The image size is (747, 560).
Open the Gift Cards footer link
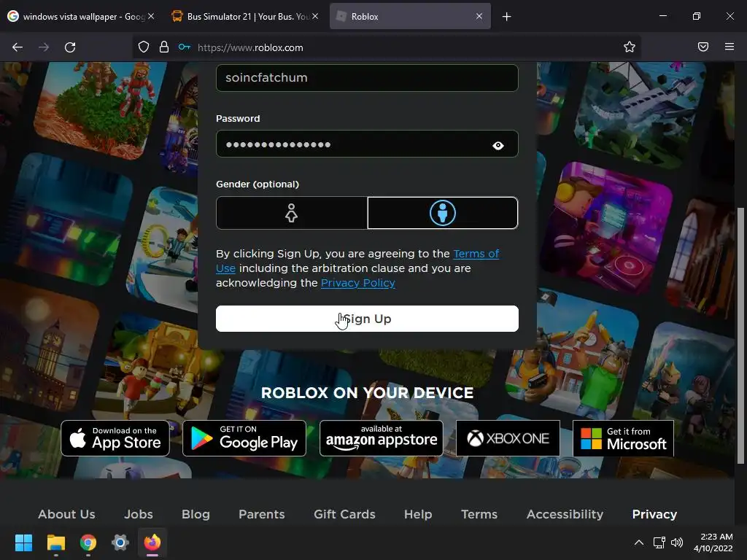coord(344,514)
